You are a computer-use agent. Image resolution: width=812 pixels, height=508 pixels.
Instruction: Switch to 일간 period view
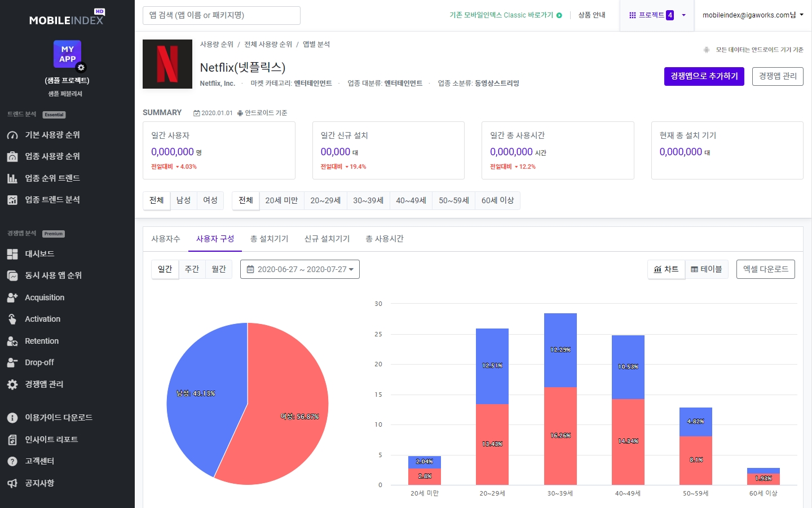pos(165,269)
